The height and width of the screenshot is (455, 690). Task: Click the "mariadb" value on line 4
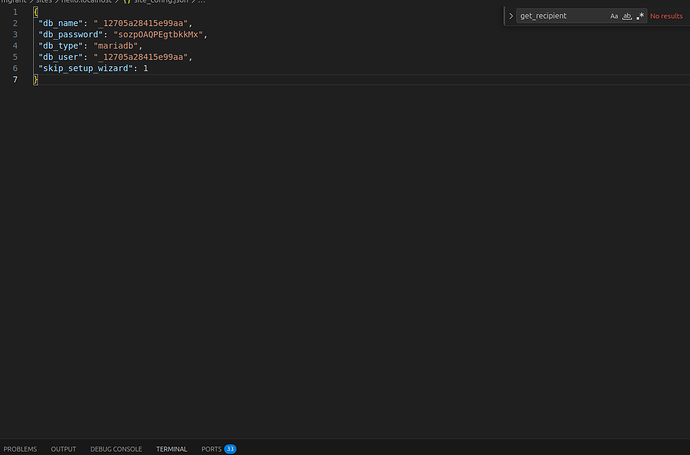click(118, 46)
